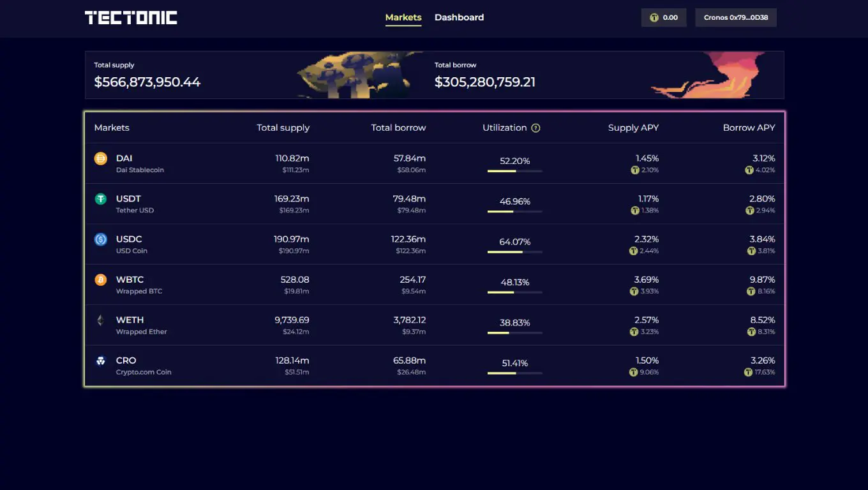The image size is (868, 490).
Task: Click USDT total borrow 79.48m
Action: (409, 199)
